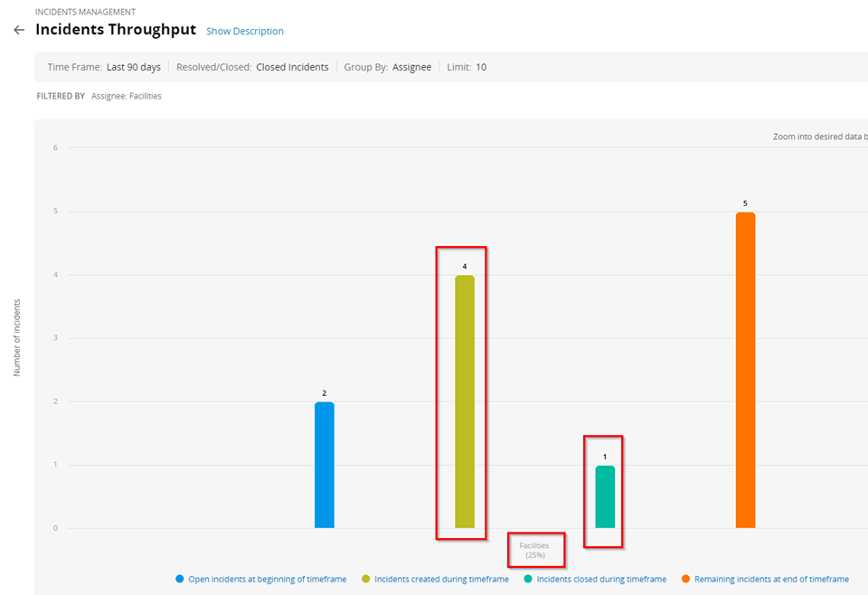Click the blue legend dot icon

180,579
